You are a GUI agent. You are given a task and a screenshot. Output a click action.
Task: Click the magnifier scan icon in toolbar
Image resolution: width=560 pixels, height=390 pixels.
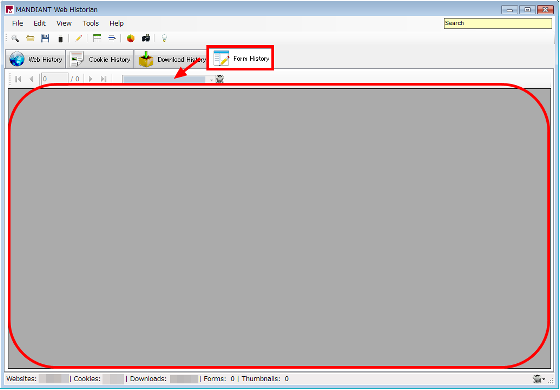[15, 38]
